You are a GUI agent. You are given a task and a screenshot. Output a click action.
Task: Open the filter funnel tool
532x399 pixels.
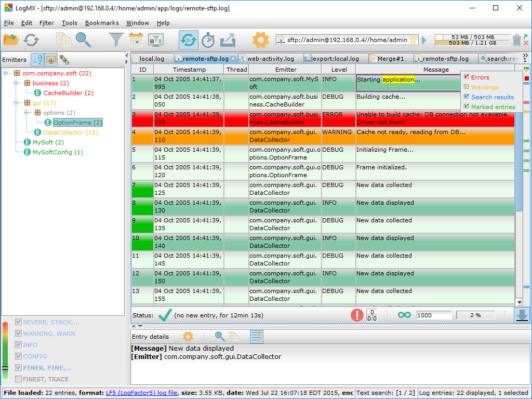[x=116, y=40]
